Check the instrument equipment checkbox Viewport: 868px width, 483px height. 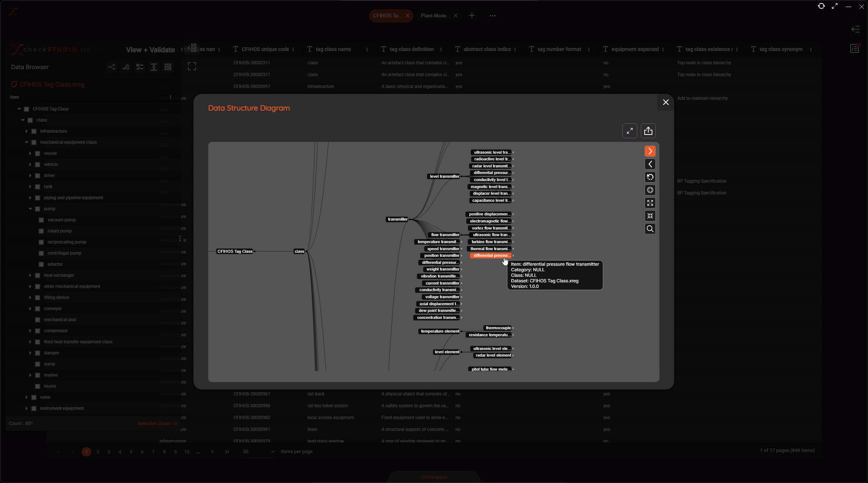click(34, 408)
